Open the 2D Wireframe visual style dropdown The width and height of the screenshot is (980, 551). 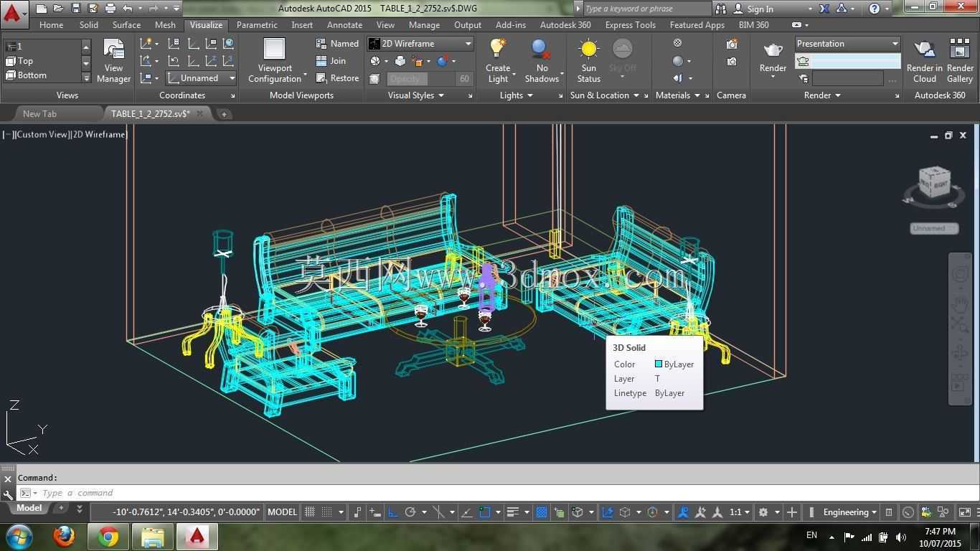point(420,44)
